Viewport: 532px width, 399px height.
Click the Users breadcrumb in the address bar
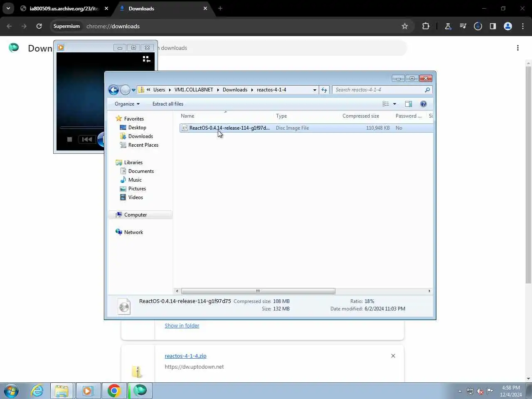pos(159,90)
